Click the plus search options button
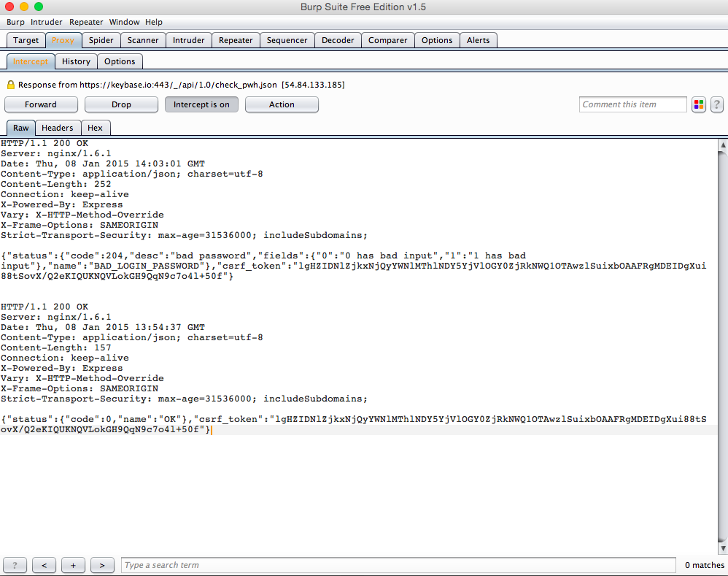 (73, 565)
